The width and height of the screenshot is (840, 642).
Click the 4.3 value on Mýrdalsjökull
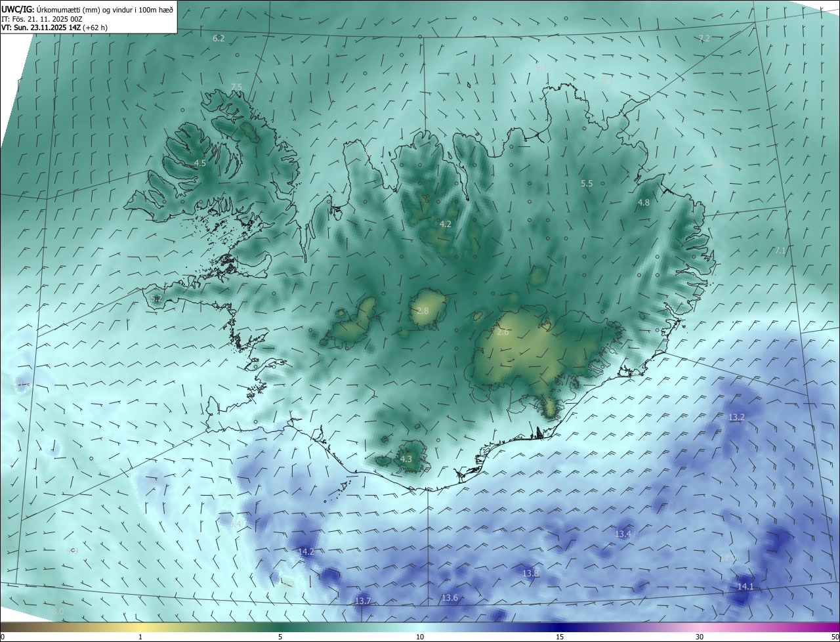tap(406, 460)
